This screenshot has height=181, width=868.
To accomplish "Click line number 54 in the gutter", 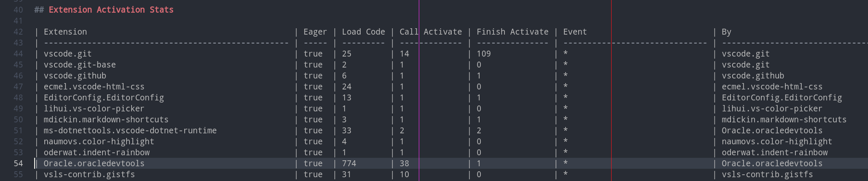I will 18,163.
